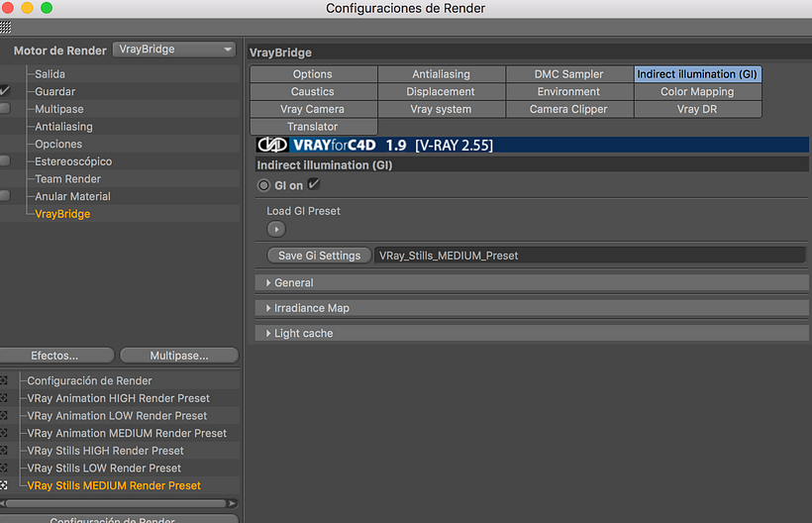Select Opciones in the left list
812x523 pixels.
coord(58,144)
